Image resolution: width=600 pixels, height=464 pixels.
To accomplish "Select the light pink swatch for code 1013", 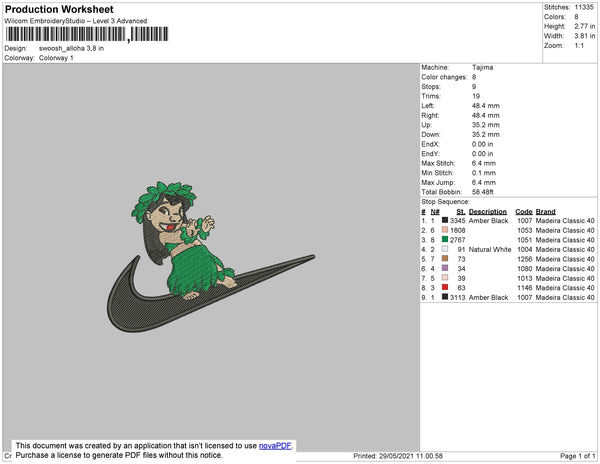I will click(x=445, y=278).
